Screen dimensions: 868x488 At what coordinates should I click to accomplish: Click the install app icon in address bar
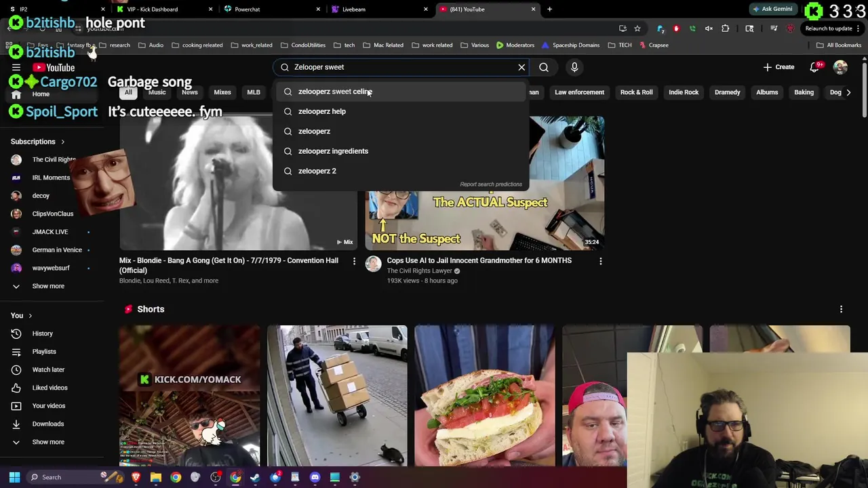(623, 28)
